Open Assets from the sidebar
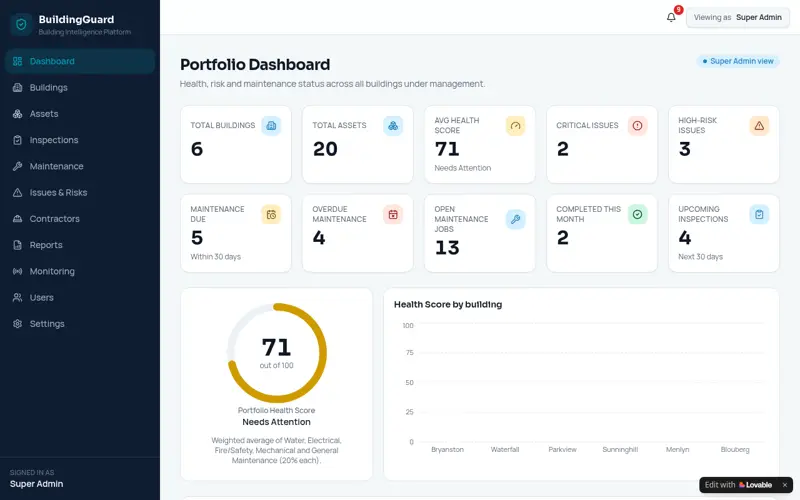800x500 pixels. click(80, 114)
